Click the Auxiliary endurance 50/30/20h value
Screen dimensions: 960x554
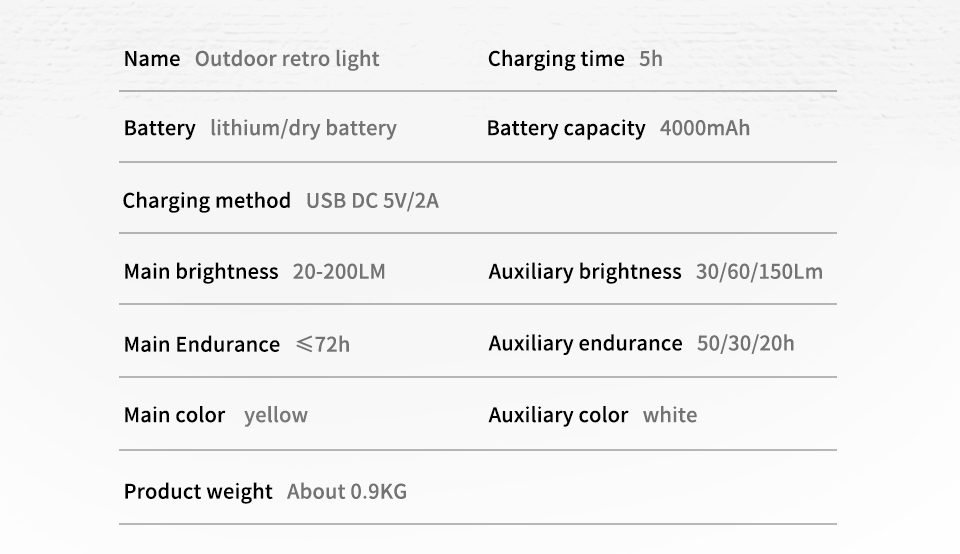(746, 344)
